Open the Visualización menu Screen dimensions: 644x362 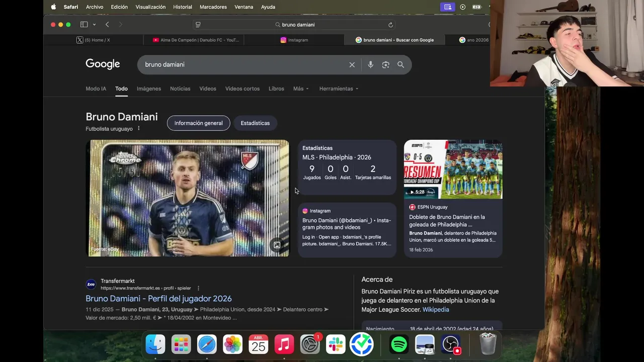click(x=150, y=7)
